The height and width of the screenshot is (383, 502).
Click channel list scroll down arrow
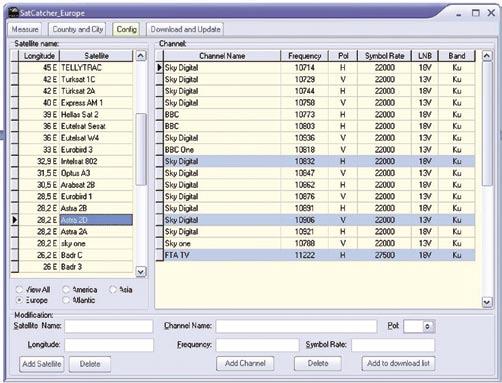tap(487, 302)
